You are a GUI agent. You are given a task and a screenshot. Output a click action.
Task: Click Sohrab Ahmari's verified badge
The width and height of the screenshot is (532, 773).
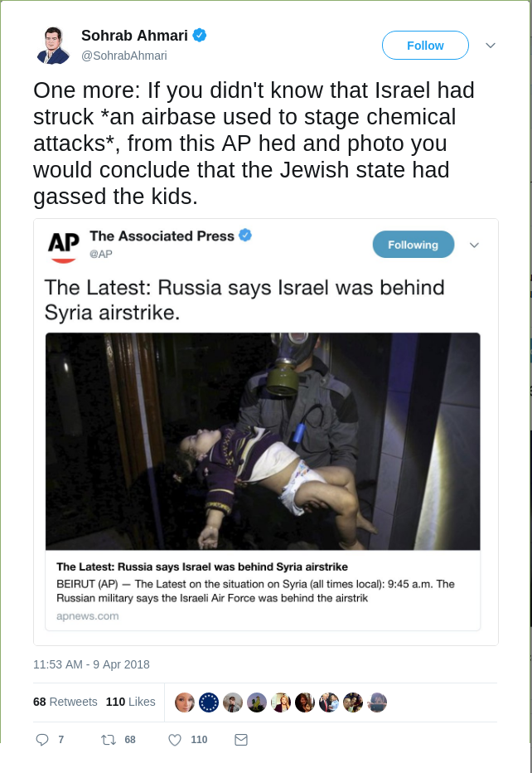coord(200,36)
